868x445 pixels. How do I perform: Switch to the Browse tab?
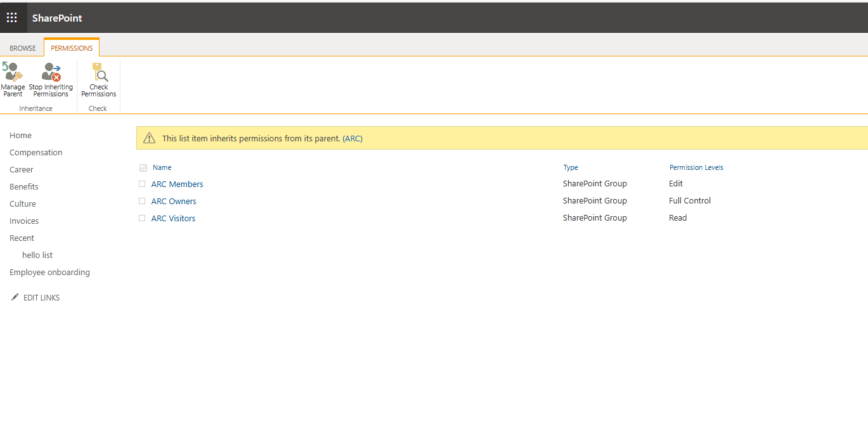pos(23,48)
